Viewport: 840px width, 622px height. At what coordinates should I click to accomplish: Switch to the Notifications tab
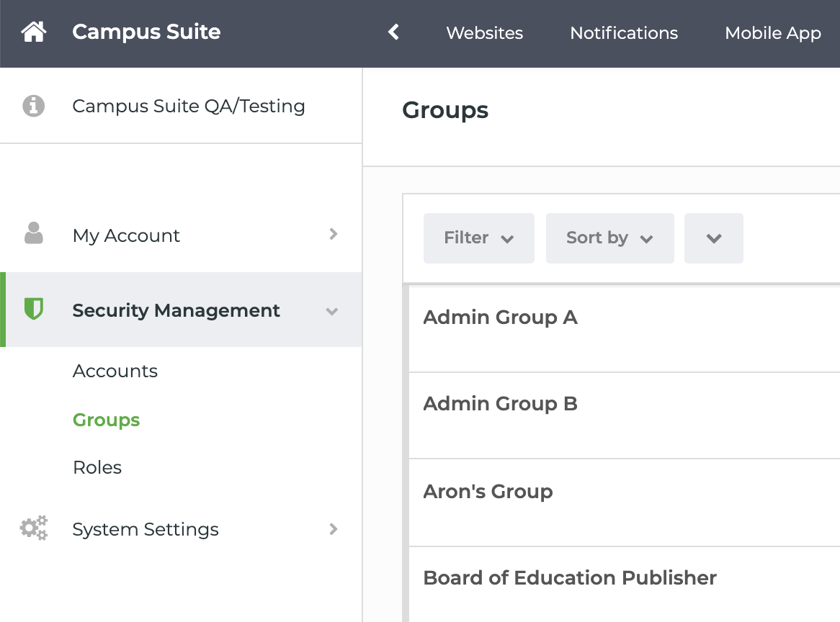624,33
